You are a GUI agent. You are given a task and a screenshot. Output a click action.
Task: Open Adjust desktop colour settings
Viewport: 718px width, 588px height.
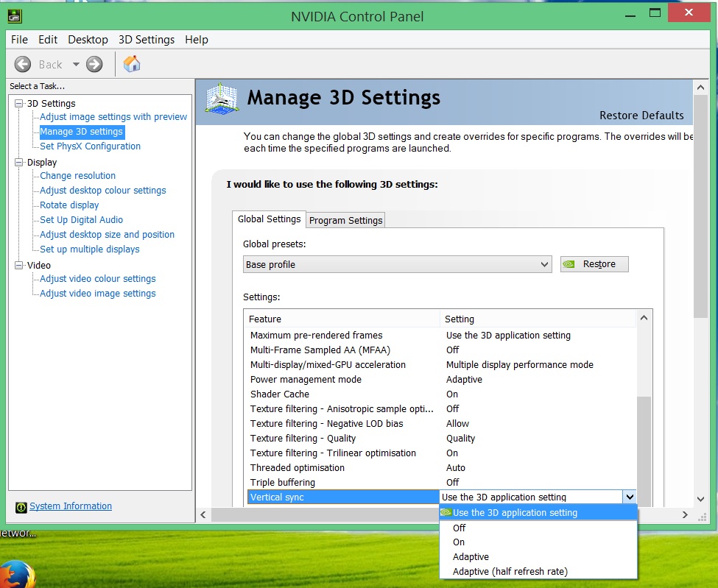102,191
